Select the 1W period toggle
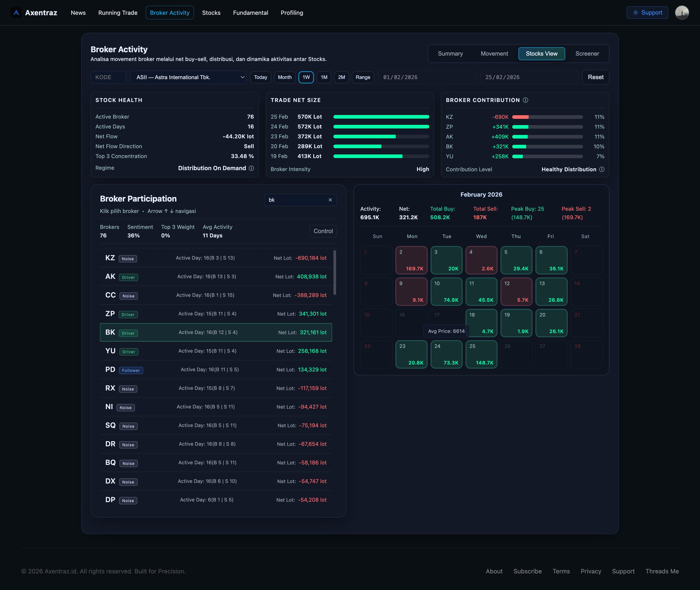The height and width of the screenshot is (590, 700). (x=306, y=77)
